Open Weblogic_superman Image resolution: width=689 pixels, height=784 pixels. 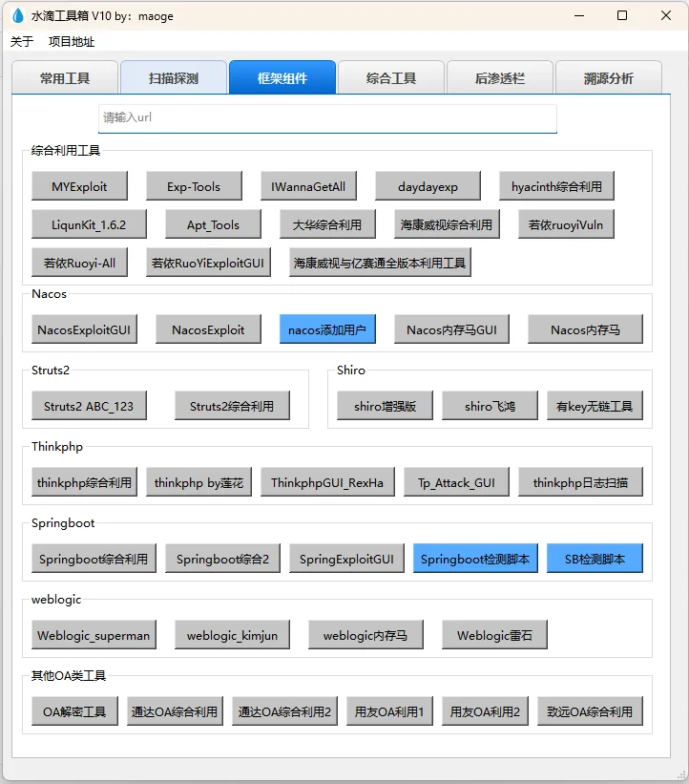pyautogui.click(x=94, y=635)
